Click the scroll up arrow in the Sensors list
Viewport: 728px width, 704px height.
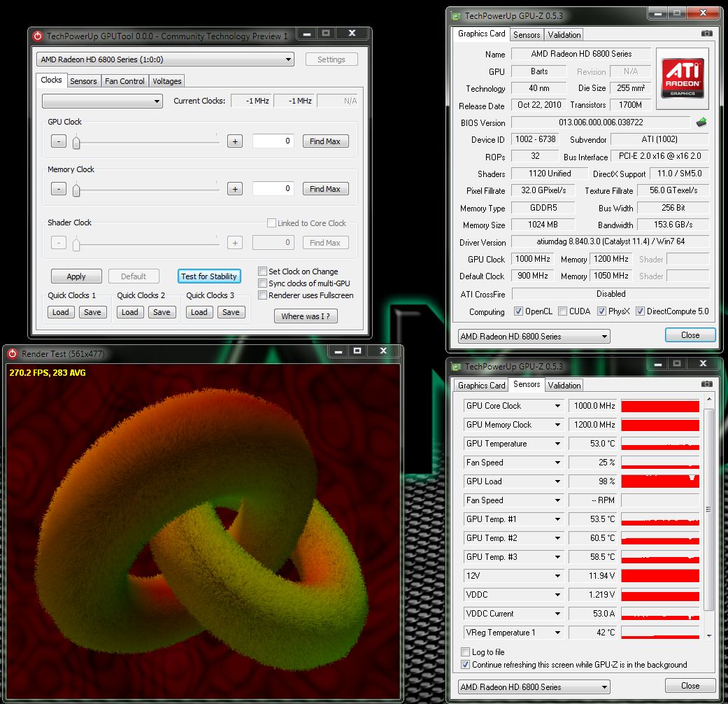709,399
